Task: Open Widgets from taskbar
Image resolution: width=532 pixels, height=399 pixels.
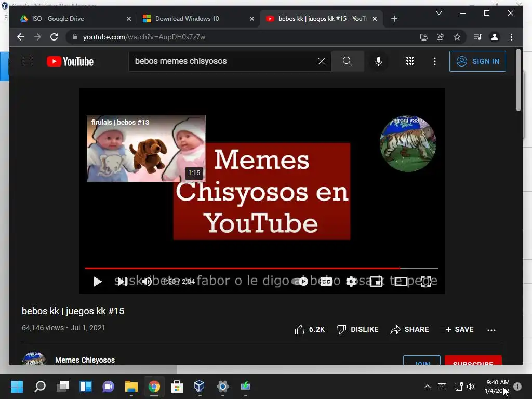Action: pos(86,387)
